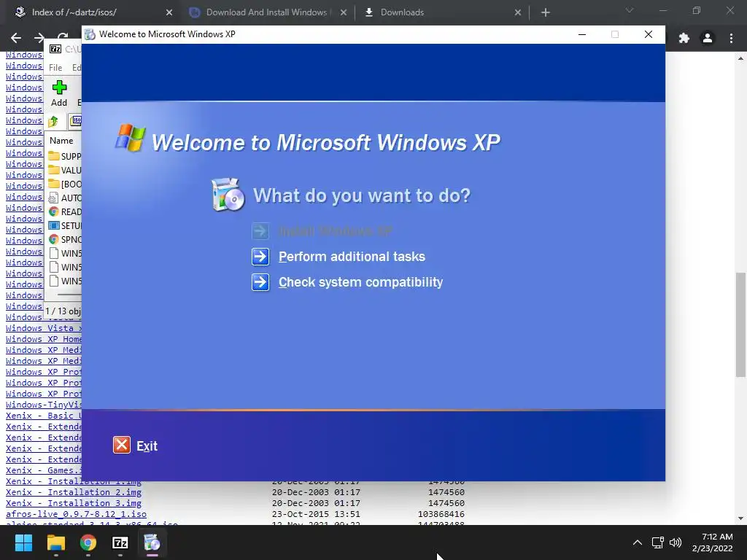This screenshot has width=747, height=560.
Task: Click the Chrome taskbar icon
Action: (x=88, y=542)
